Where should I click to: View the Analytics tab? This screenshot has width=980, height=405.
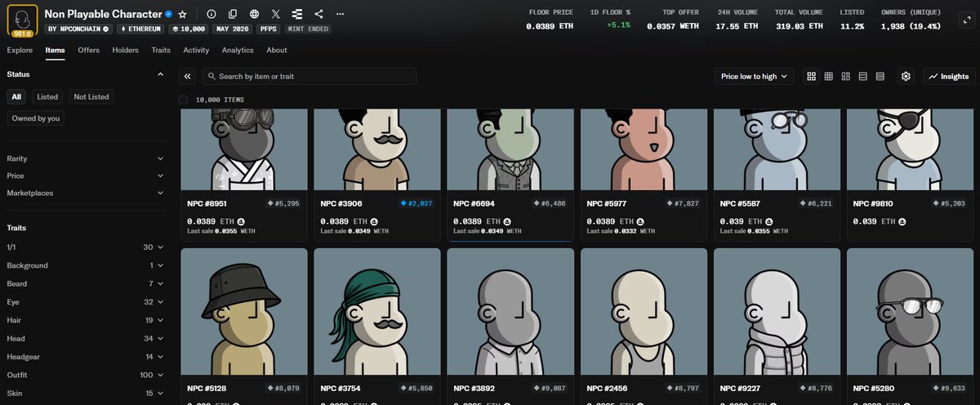click(238, 50)
